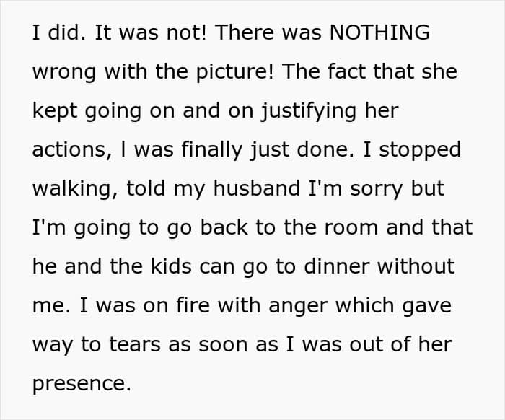Click the word "without" in the text
The width and height of the screenshot is (505, 420).
[x=416, y=266]
